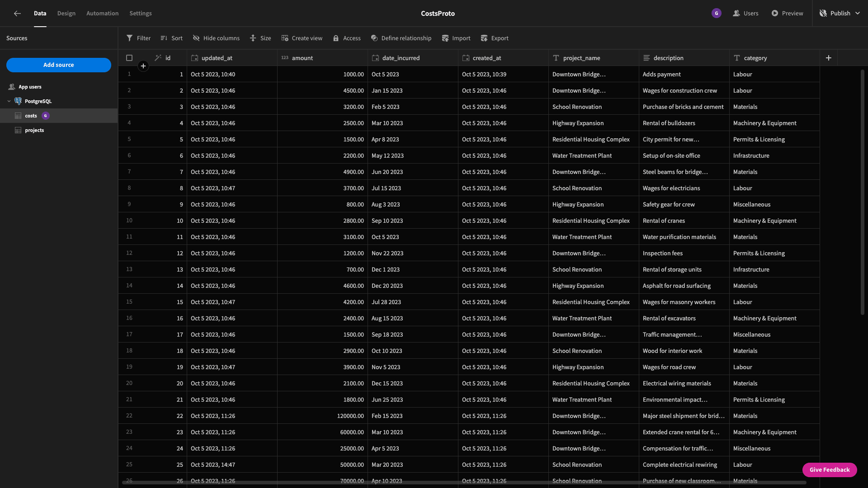868x488 pixels.
Task: Toggle the checkbox for row 1
Action: (x=129, y=74)
